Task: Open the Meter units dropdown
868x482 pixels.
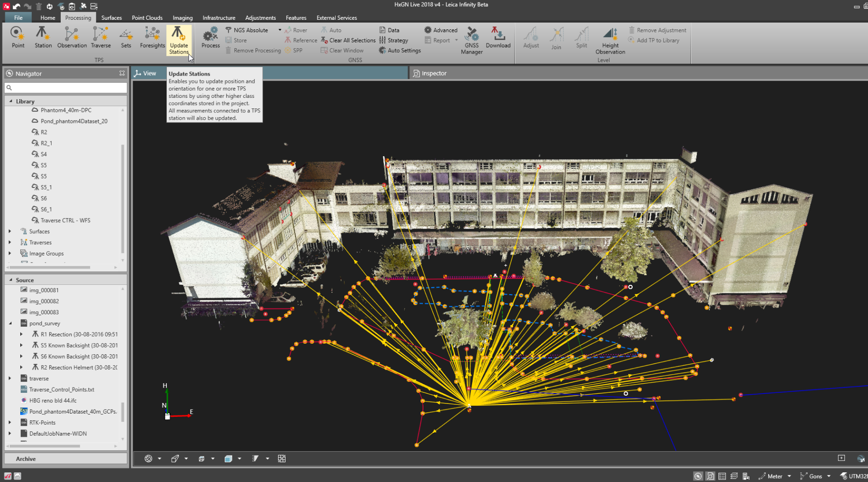Action: pyautogui.click(x=789, y=476)
